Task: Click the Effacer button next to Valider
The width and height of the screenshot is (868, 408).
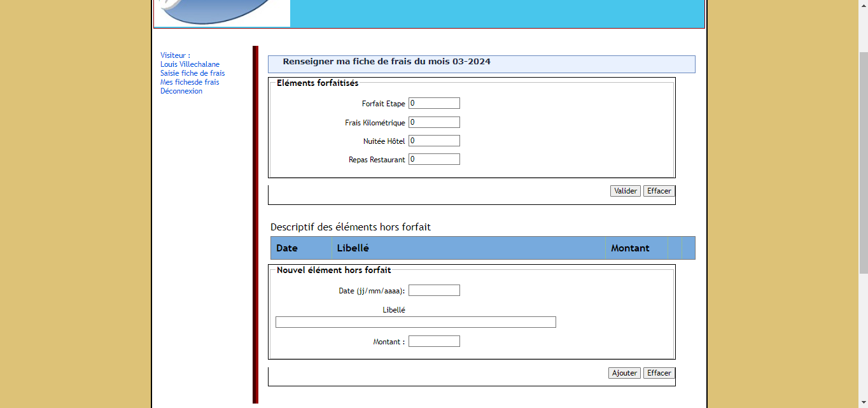Action: pyautogui.click(x=659, y=191)
